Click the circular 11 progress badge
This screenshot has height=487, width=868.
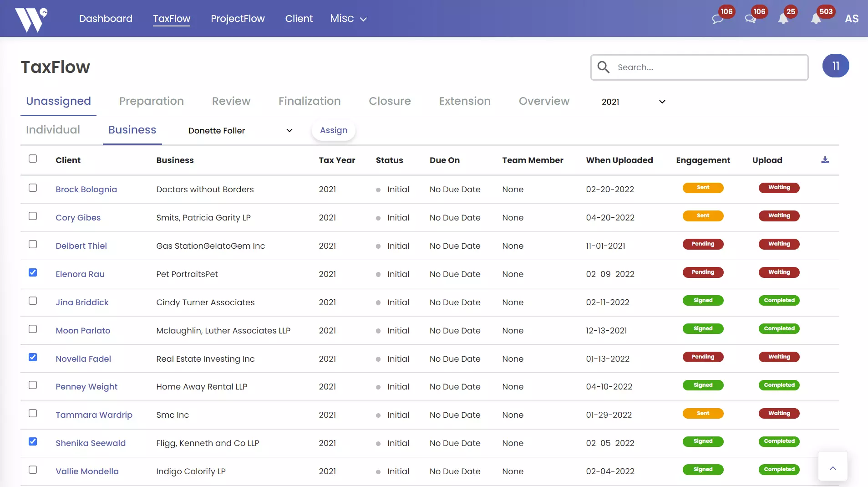coord(836,66)
